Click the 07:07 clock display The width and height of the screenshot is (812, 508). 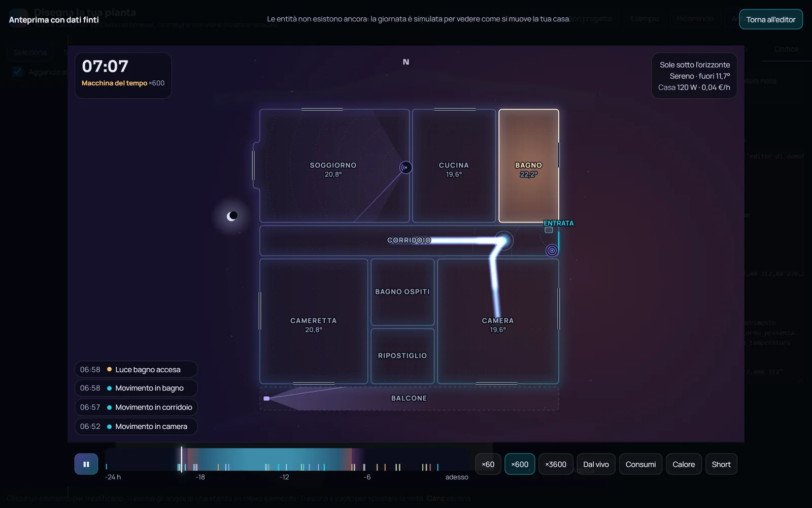[x=105, y=66]
